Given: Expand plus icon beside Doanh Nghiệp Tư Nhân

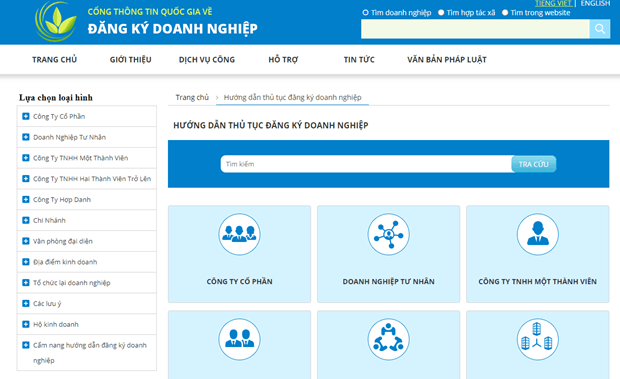Looking at the screenshot, I should click(26, 137).
